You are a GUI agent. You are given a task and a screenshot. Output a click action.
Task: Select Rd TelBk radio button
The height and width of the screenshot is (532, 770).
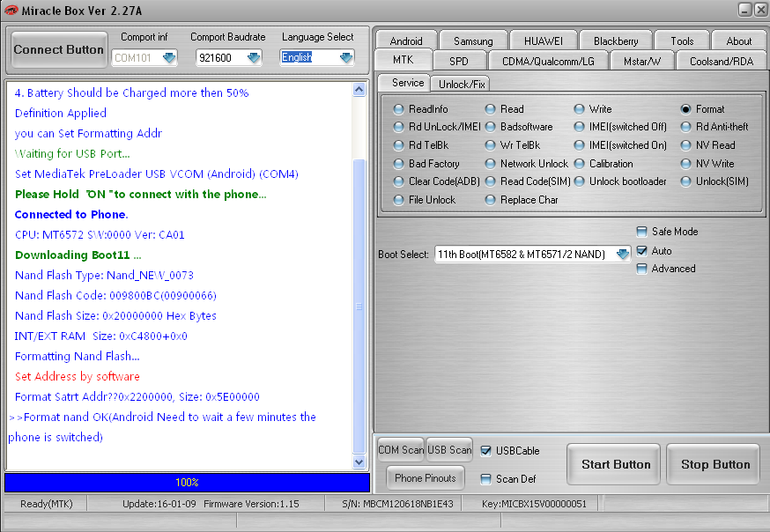[421, 145]
